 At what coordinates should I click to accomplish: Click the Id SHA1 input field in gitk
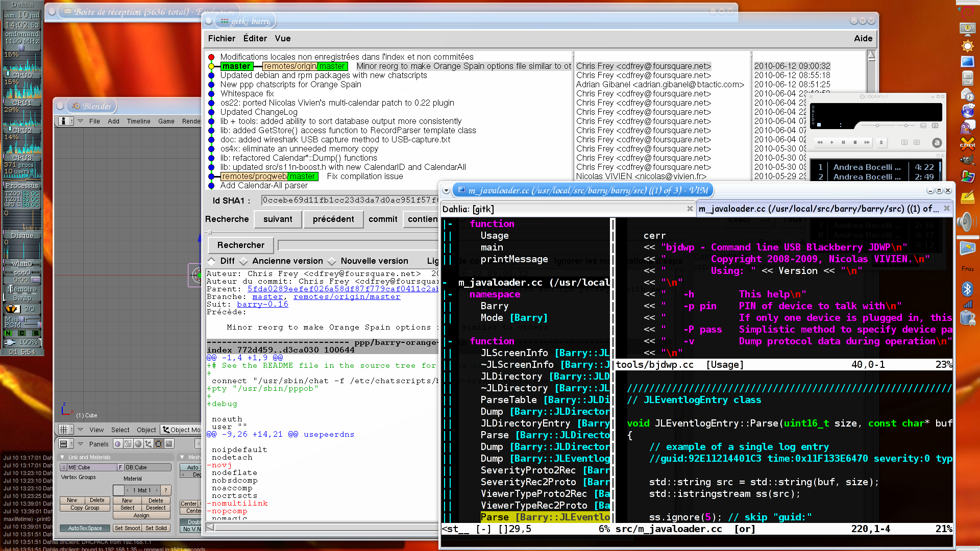(x=350, y=201)
